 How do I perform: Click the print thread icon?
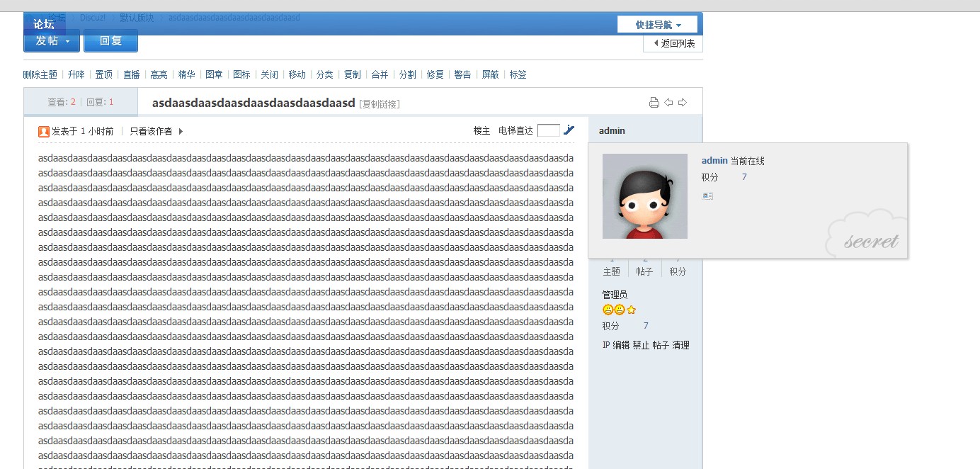pos(654,103)
